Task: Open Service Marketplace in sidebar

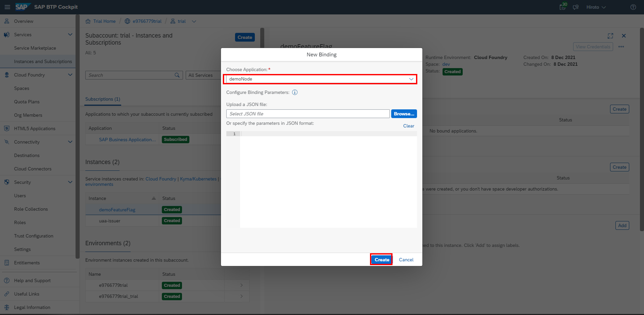Action: pyautogui.click(x=35, y=48)
